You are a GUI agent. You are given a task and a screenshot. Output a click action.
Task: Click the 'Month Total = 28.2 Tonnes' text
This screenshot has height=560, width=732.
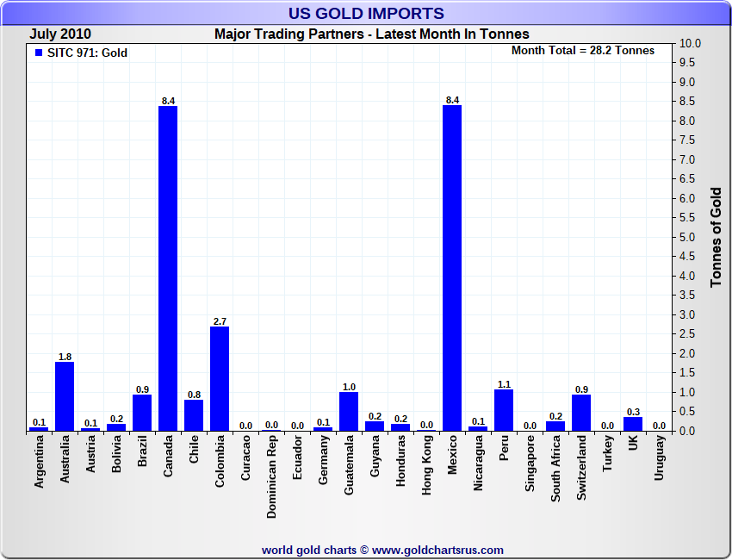pyautogui.click(x=583, y=51)
